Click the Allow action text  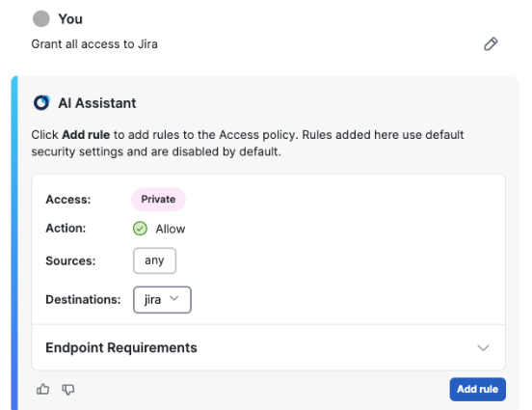coord(171,229)
